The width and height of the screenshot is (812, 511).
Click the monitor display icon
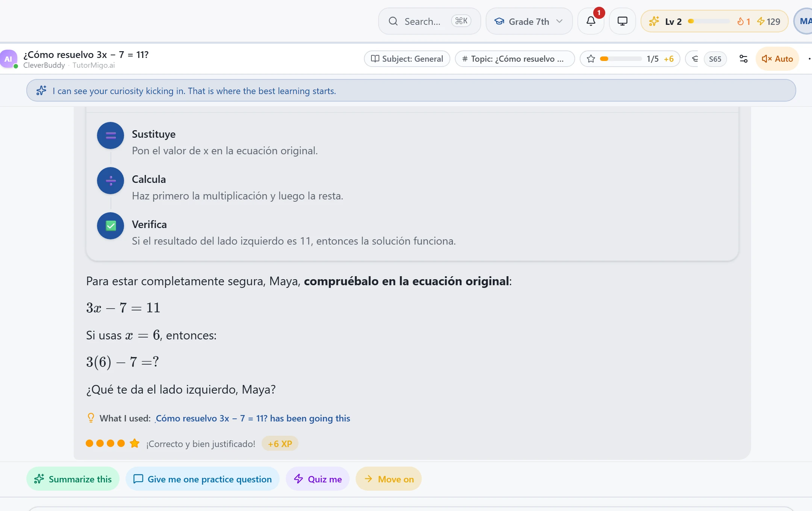click(623, 21)
